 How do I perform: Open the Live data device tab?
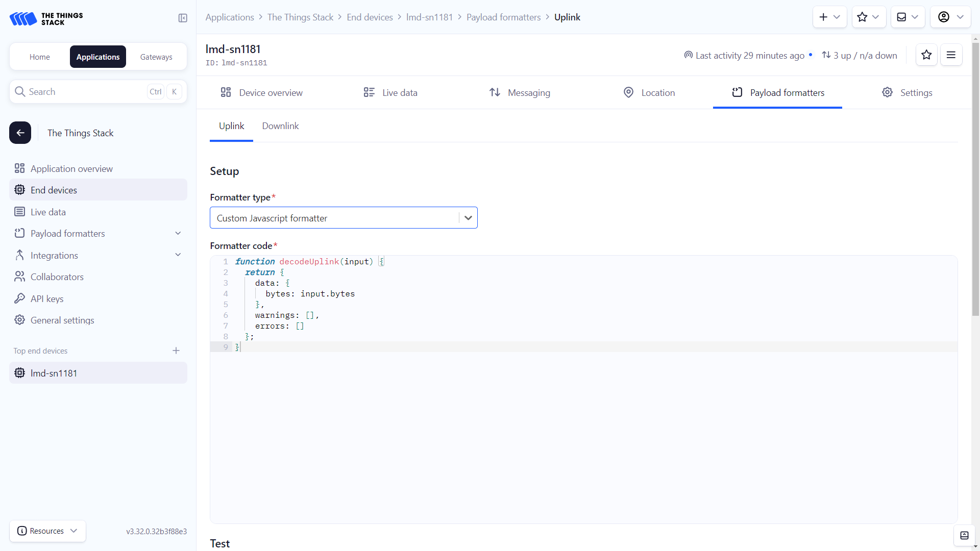pos(390,93)
